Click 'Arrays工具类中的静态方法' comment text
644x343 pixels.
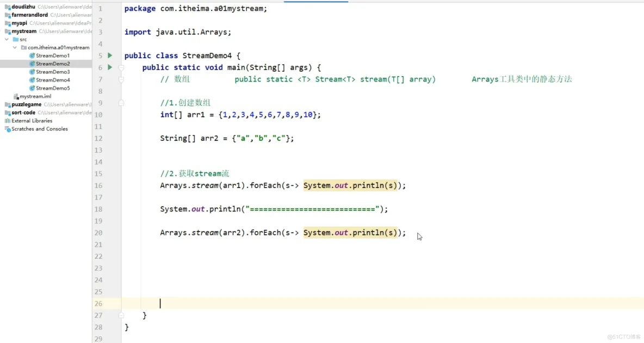(x=522, y=79)
